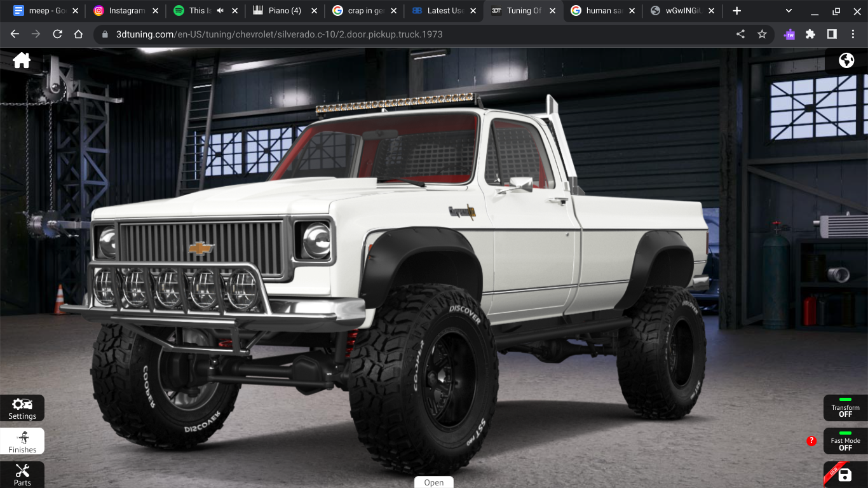Bookmark this page with the star
The image size is (868, 488).
click(x=762, y=34)
